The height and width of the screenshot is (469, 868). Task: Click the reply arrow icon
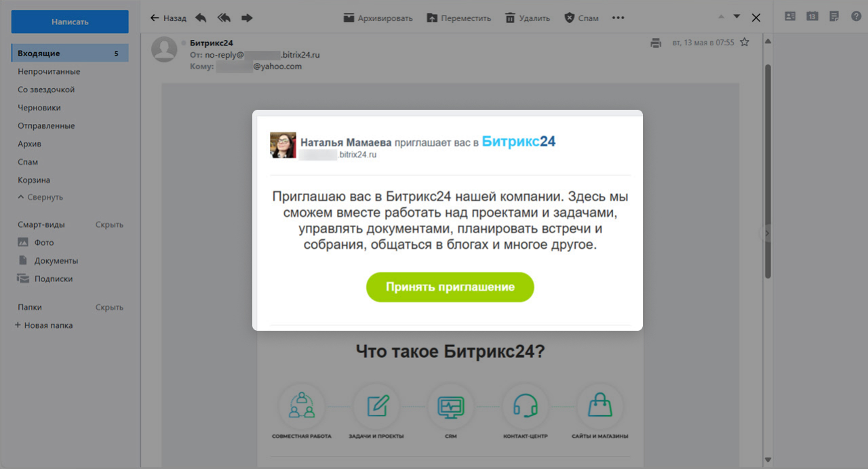coord(201,18)
